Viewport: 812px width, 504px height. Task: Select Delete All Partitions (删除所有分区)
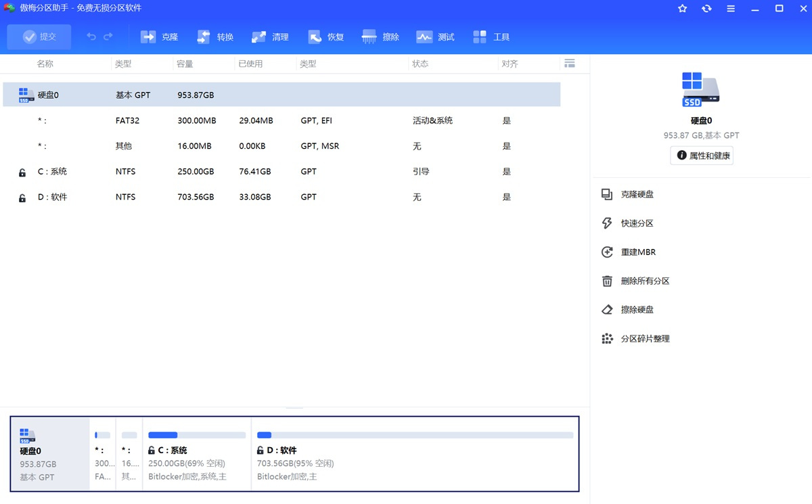point(644,281)
